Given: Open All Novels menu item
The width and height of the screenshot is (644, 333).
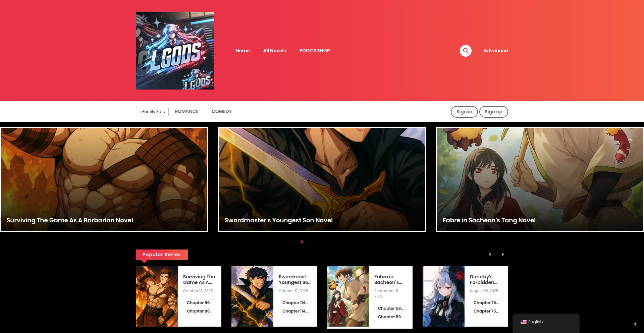Looking at the screenshot, I should 275,51.
